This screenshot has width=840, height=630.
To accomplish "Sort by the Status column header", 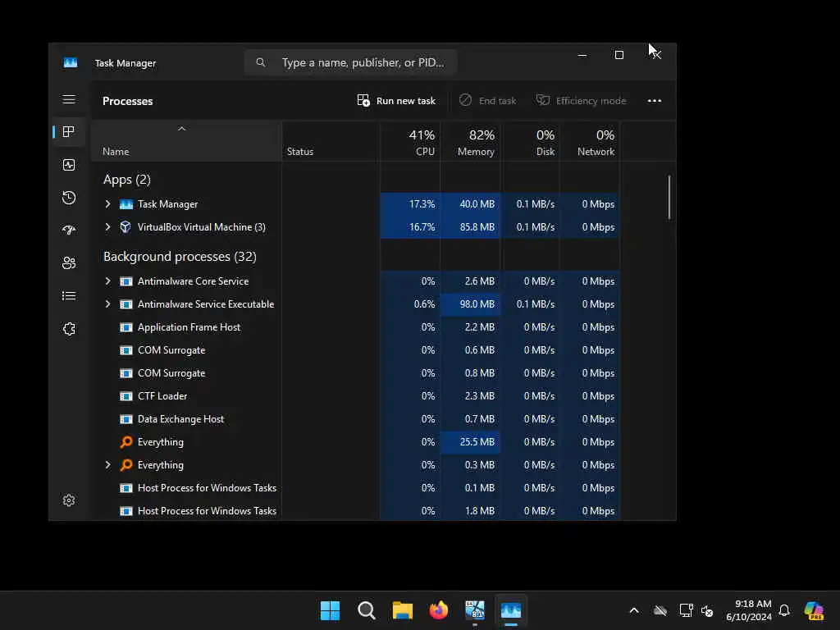I will pos(331,141).
